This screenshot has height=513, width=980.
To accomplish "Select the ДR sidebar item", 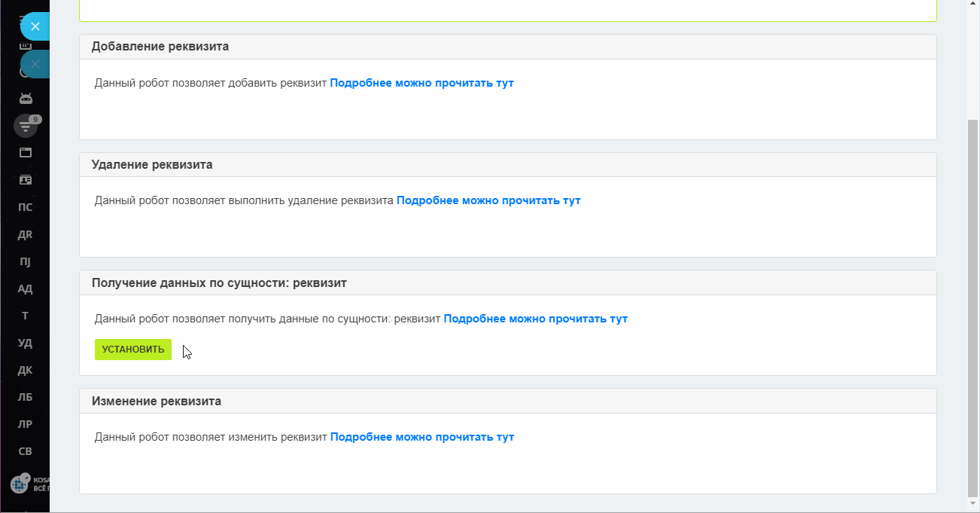I will (25, 234).
